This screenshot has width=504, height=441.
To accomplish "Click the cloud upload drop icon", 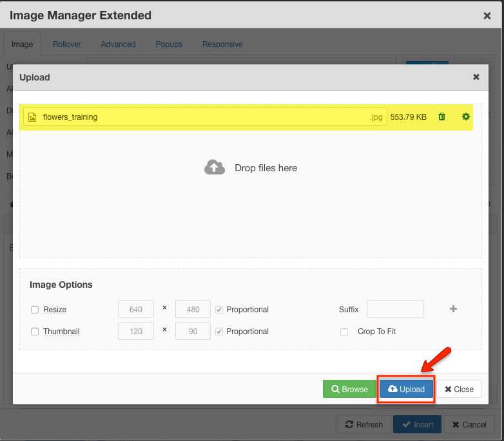I will click(x=215, y=167).
